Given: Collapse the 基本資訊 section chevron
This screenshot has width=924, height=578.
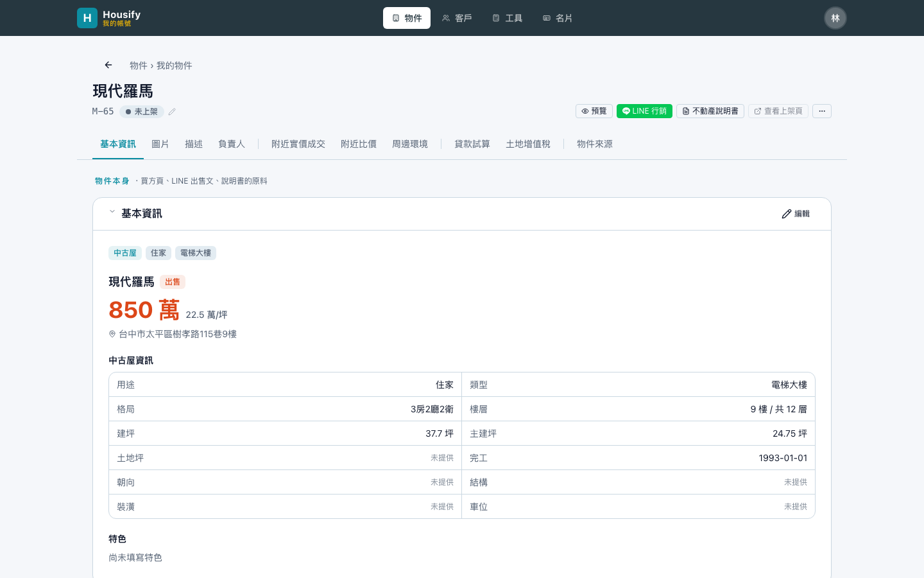Looking at the screenshot, I should 112,211.
